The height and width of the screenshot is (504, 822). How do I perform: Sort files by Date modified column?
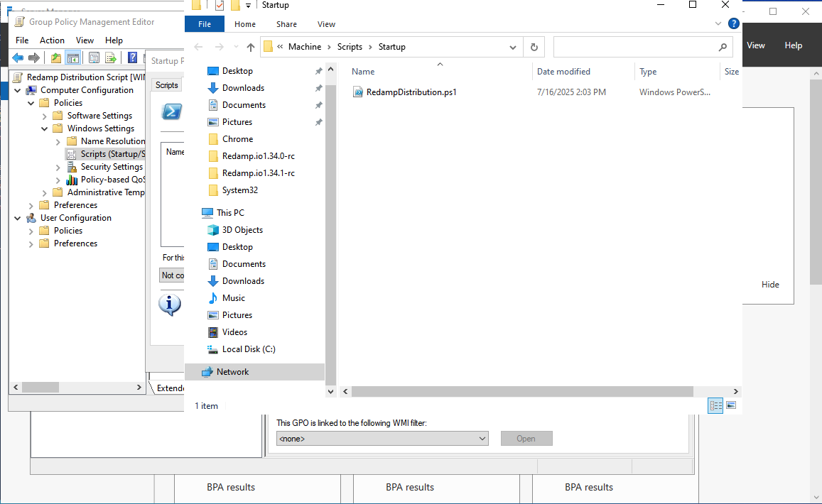(563, 72)
